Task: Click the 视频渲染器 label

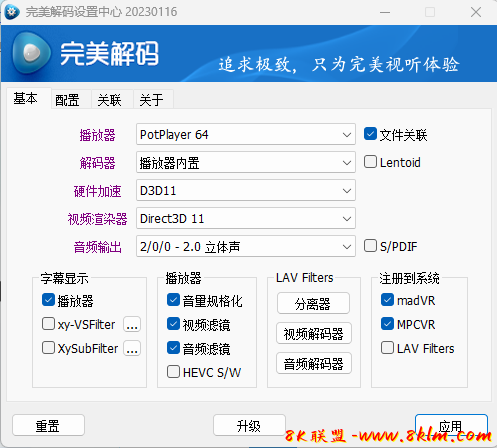Action: click(x=97, y=219)
